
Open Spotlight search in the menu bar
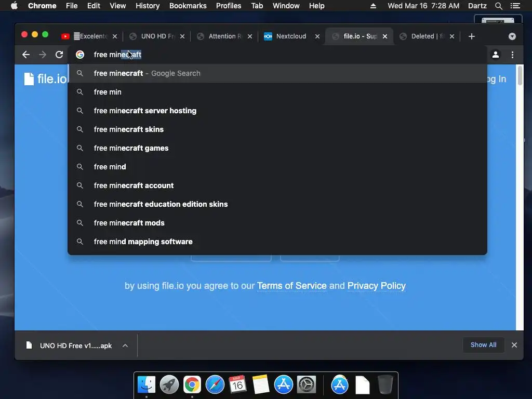tap(498, 6)
